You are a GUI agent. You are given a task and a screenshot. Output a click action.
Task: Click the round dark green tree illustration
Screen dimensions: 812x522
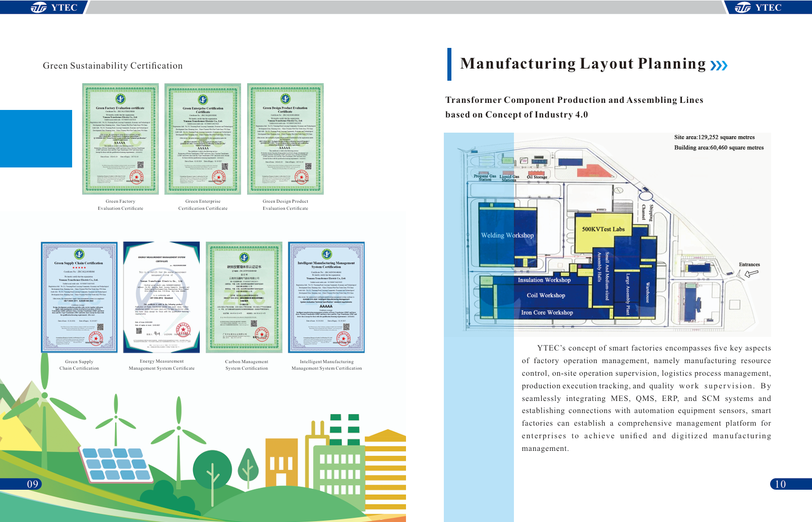coord(212,468)
